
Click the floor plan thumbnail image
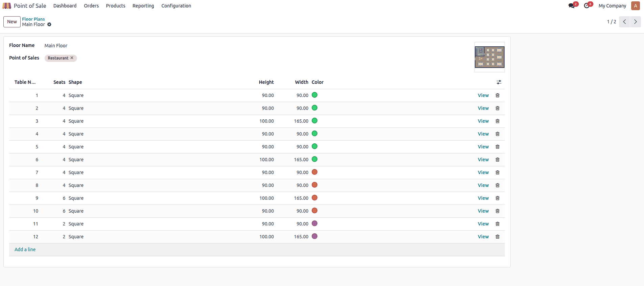[489, 57]
